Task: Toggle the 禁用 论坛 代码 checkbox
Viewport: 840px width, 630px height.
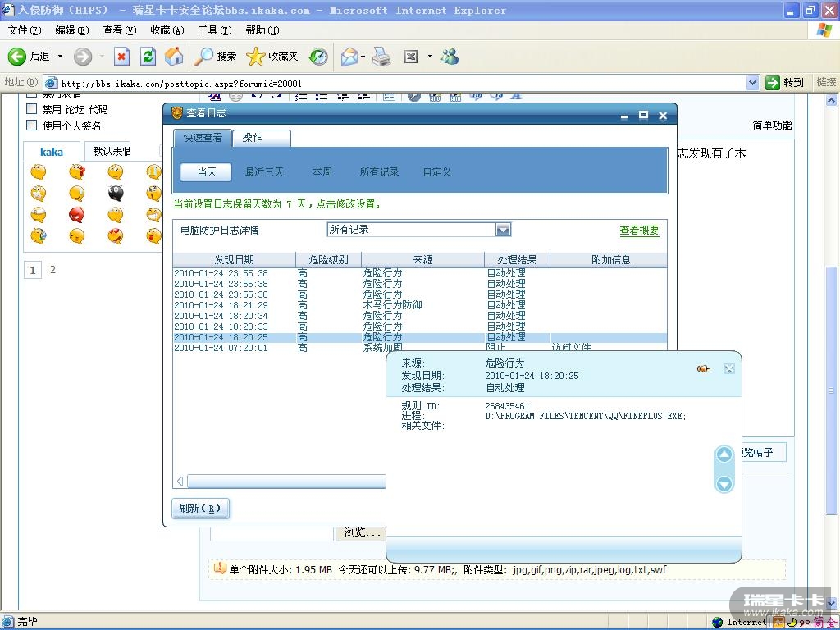Action: click(32, 109)
